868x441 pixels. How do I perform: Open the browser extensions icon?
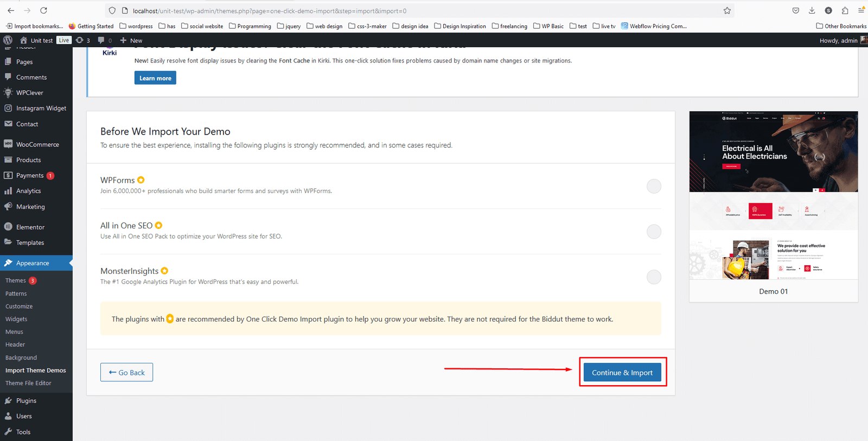click(x=845, y=10)
